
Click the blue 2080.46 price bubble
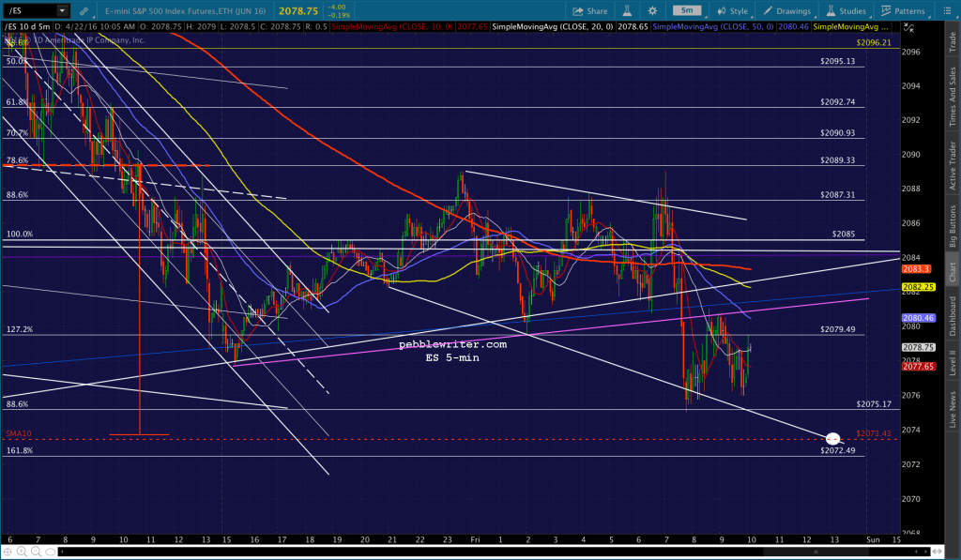(x=918, y=318)
